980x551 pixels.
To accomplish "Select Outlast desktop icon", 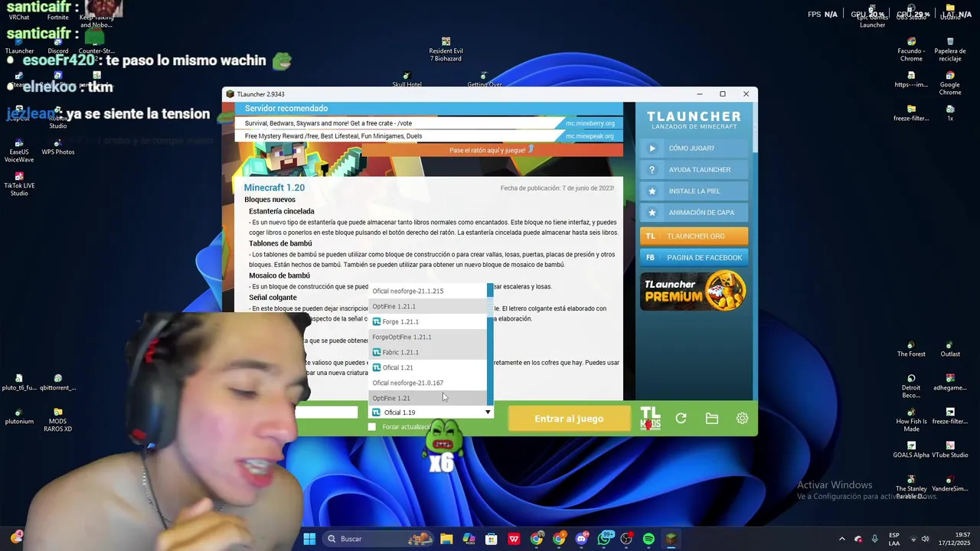I will pos(950,349).
